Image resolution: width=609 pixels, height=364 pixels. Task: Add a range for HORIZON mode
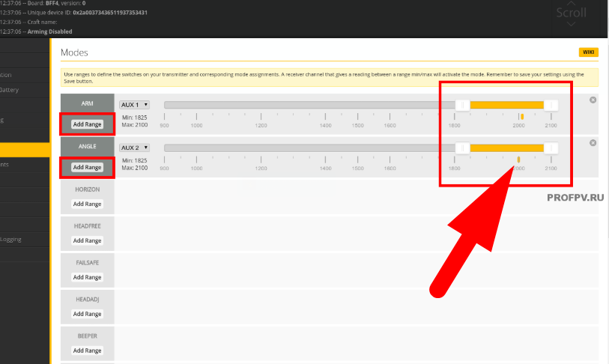[87, 204]
